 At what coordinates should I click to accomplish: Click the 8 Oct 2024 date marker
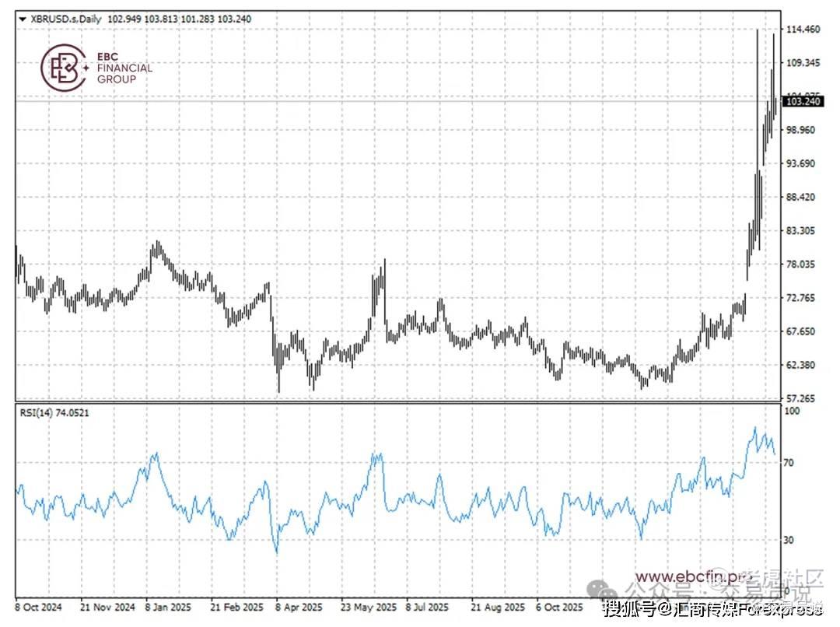point(39,608)
